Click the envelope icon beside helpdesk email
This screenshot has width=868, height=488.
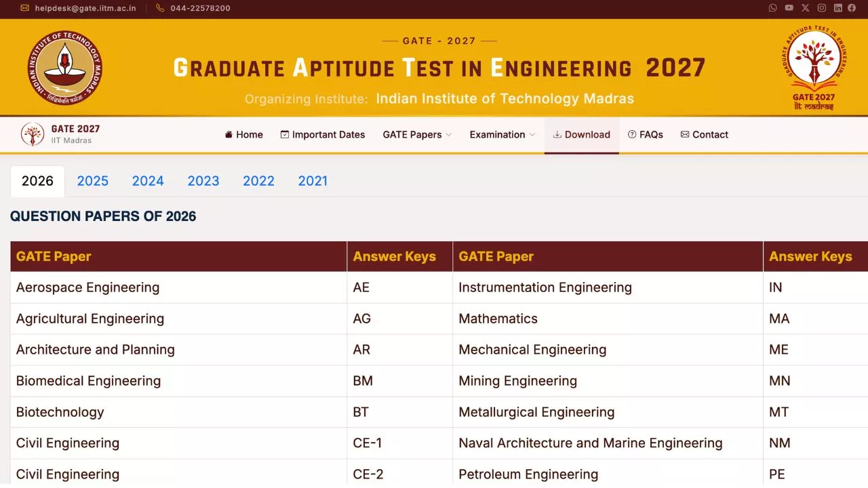click(25, 8)
